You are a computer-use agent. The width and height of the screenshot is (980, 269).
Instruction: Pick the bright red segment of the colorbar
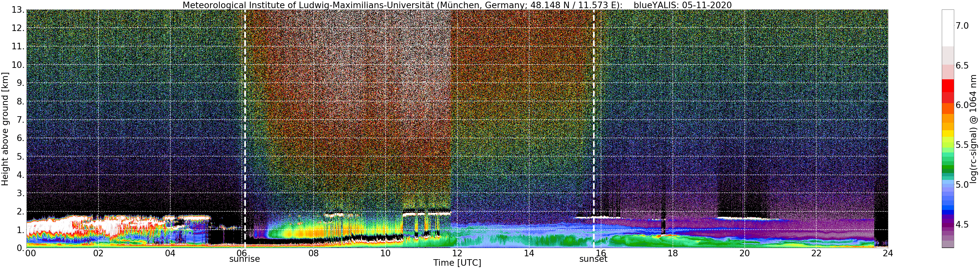[948, 85]
